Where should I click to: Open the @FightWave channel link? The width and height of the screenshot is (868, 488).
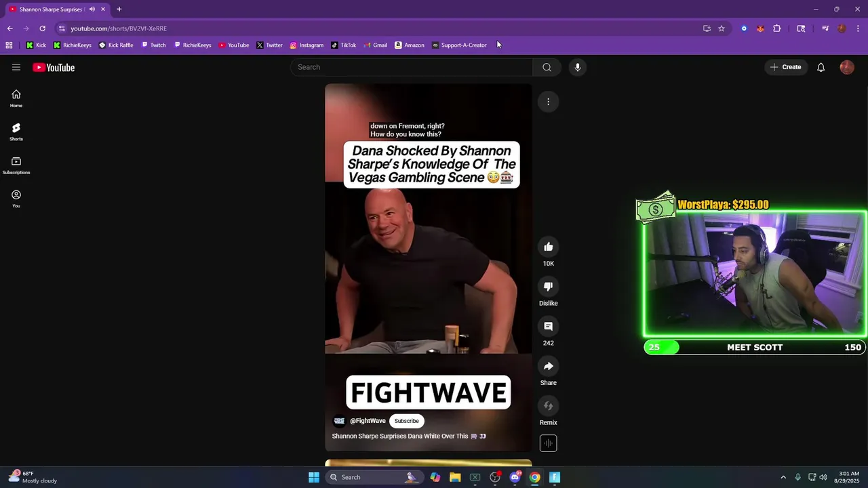[368, 421]
